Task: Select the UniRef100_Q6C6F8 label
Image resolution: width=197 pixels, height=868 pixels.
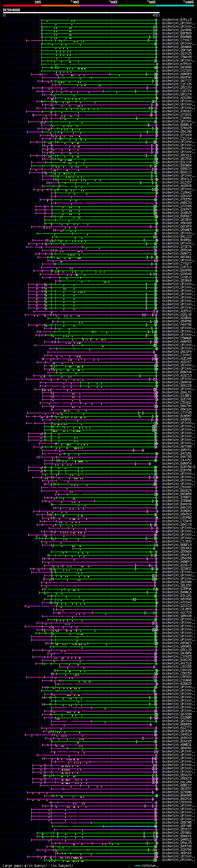Action: coord(177,226)
